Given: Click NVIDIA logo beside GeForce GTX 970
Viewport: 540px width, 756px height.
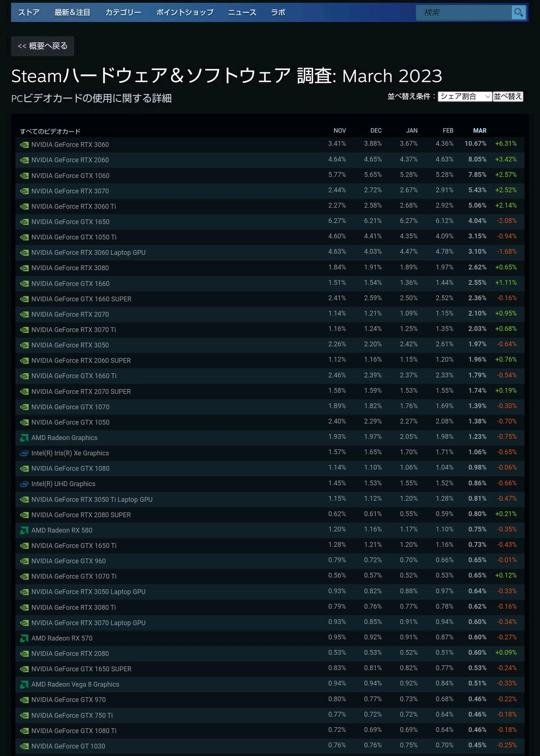Looking at the screenshot, I should click(24, 700).
